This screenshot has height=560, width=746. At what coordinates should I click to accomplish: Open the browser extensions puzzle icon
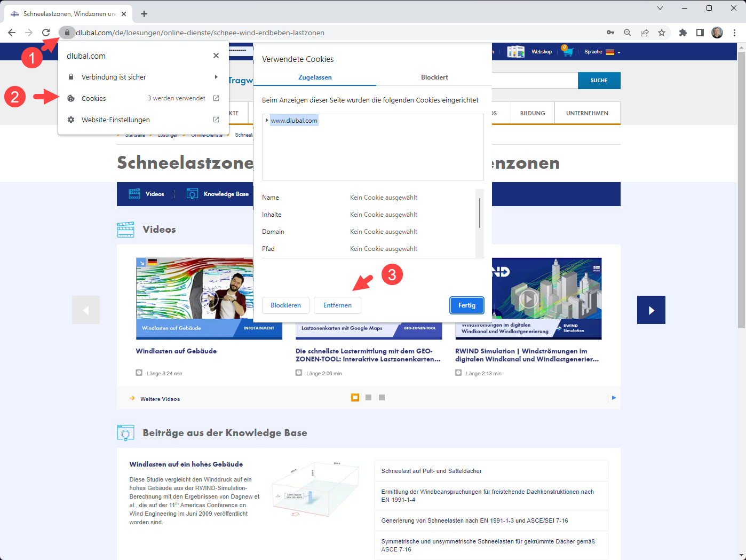[x=682, y=33]
